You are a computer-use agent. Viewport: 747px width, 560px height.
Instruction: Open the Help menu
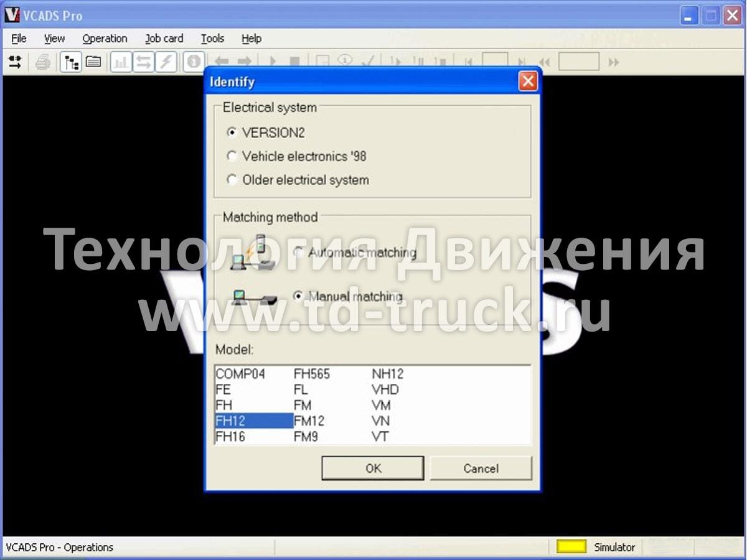[x=251, y=38]
